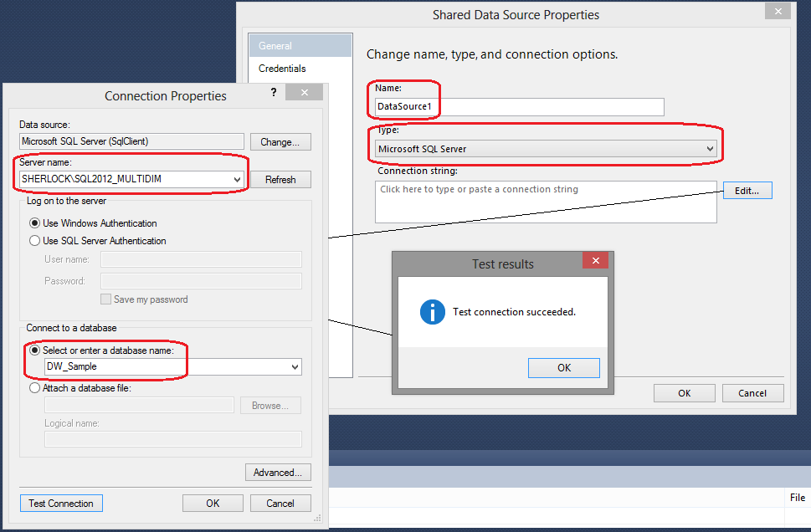Expand the Server name dropdown
Image resolution: width=811 pixels, height=532 pixels.
point(237,179)
